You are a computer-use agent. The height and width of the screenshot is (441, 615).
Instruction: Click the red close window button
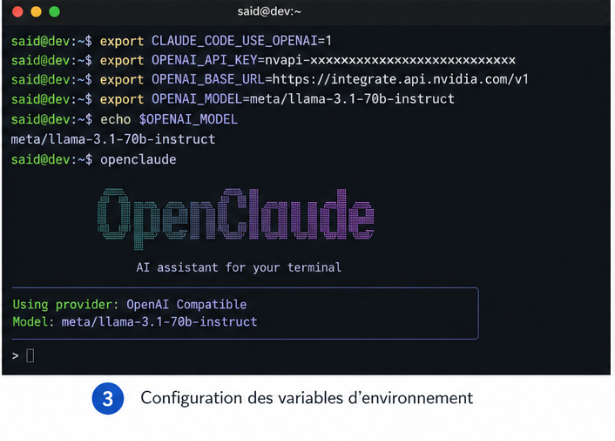click(18, 12)
